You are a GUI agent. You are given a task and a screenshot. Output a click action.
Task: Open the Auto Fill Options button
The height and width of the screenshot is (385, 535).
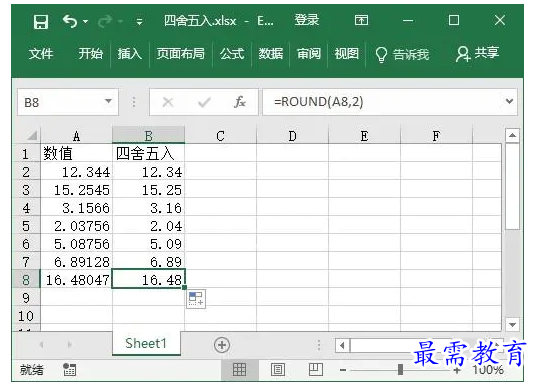pos(196,299)
